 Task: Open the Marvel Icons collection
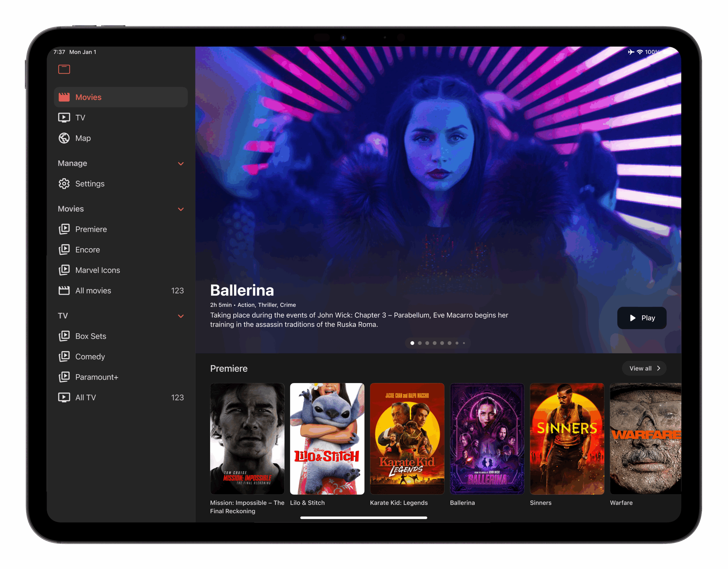[97, 270]
